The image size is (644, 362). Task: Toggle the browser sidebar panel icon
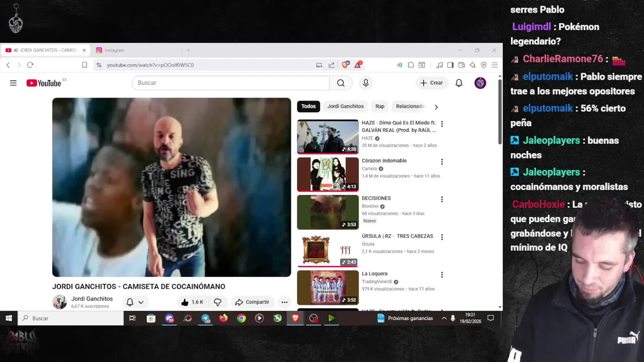(450, 65)
